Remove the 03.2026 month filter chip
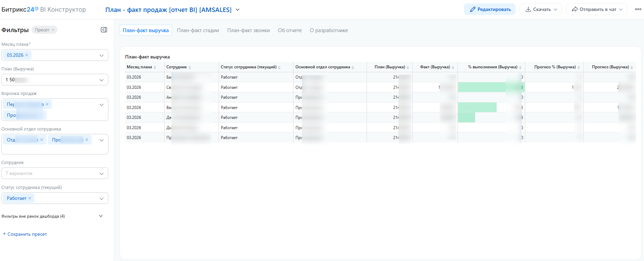This screenshot has height=261, width=644. point(27,55)
